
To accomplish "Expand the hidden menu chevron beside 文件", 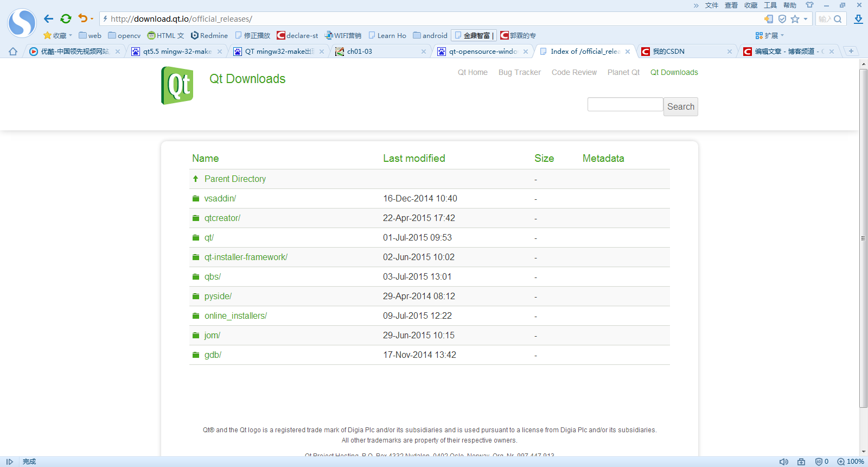I will [696, 5].
